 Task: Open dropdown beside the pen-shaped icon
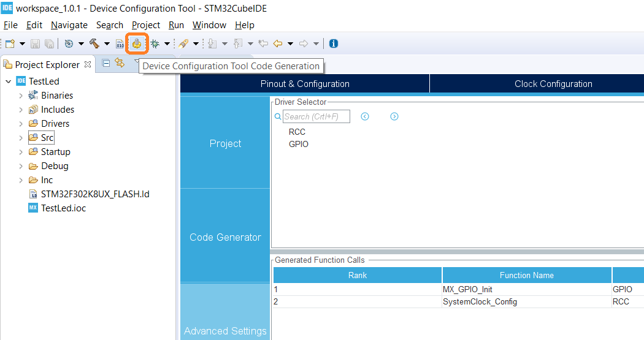point(196,43)
